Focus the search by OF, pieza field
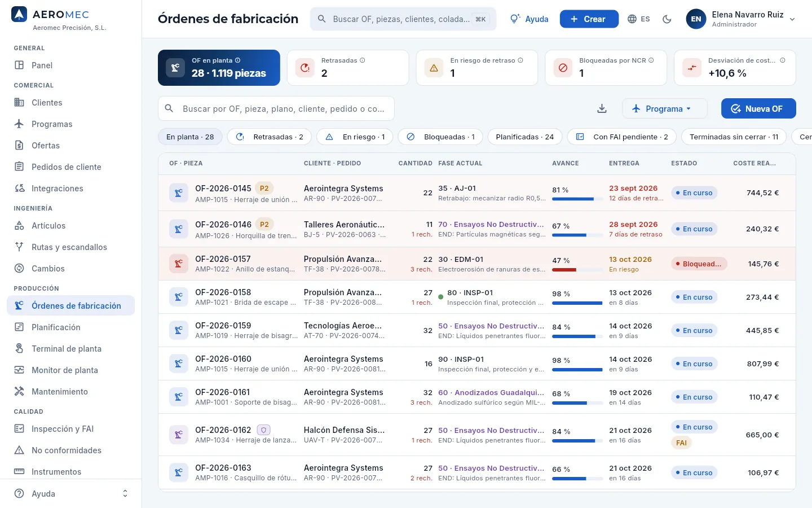812x508 pixels. pos(276,108)
